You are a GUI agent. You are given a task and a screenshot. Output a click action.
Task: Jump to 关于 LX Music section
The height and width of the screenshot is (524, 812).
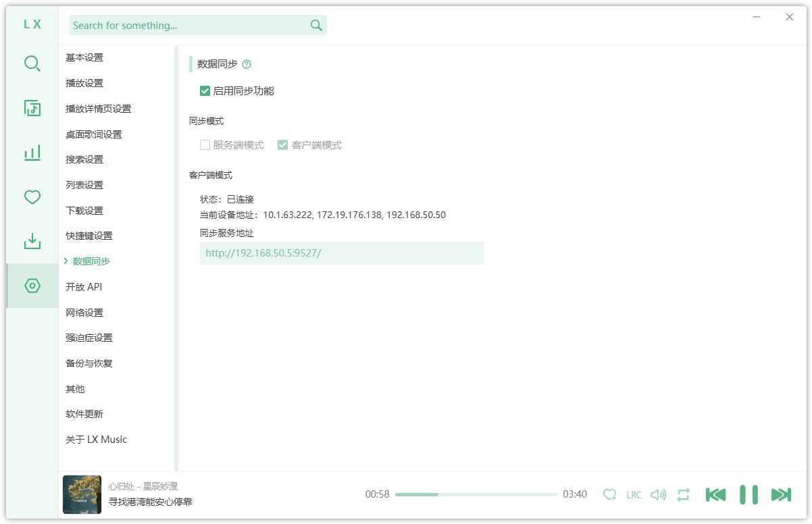97,440
